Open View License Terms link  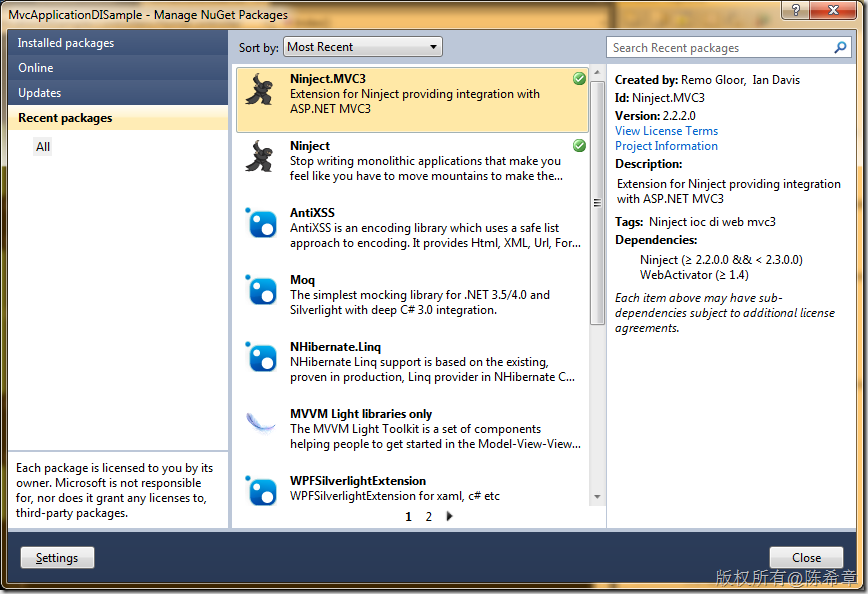coord(666,131)
